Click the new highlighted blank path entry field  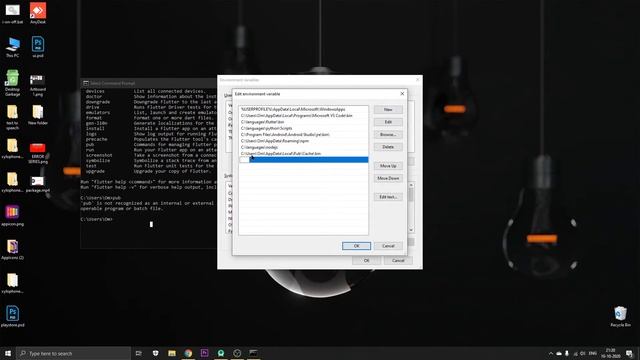(303, 160)
